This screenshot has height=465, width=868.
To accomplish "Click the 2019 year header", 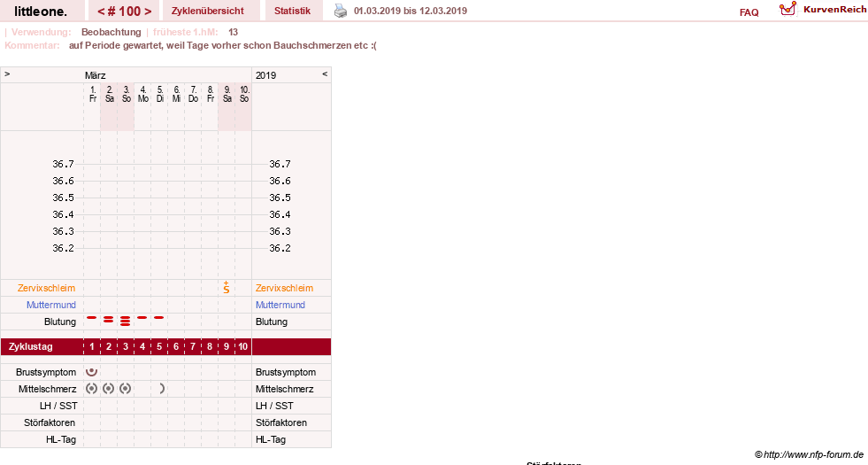I will pyautogui.click(x=265, y=75).
